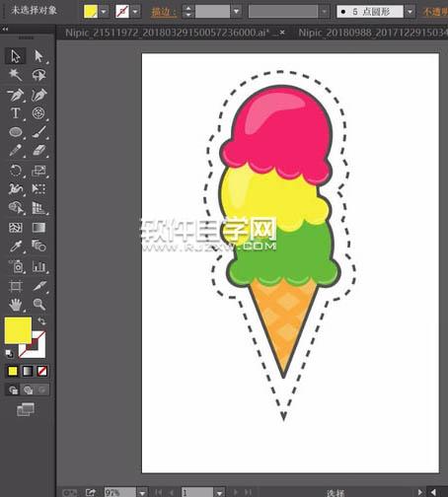Click the 描边 stroke panel link
This screenshot has height=497, width=448.
(164, 12)
